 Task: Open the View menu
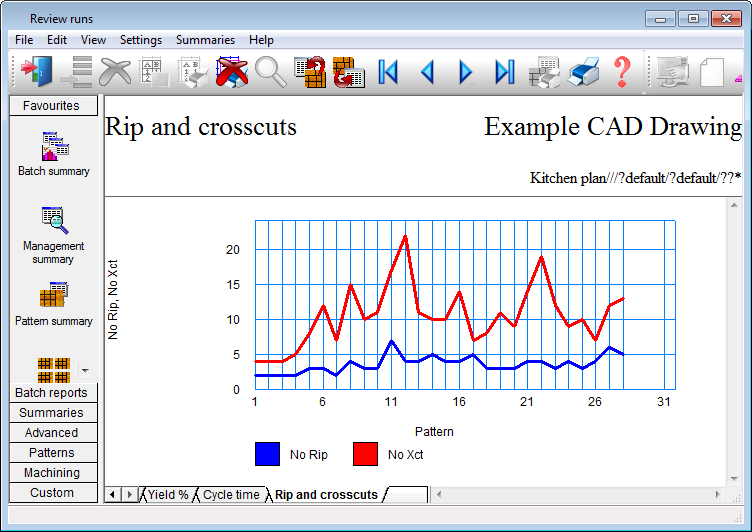click(93, 40)
